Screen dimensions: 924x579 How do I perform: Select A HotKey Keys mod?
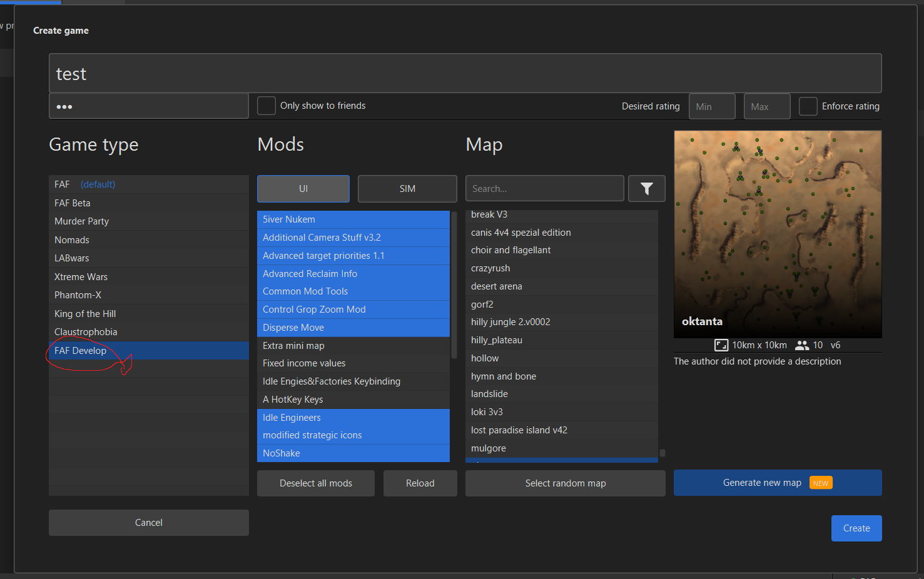353,400
